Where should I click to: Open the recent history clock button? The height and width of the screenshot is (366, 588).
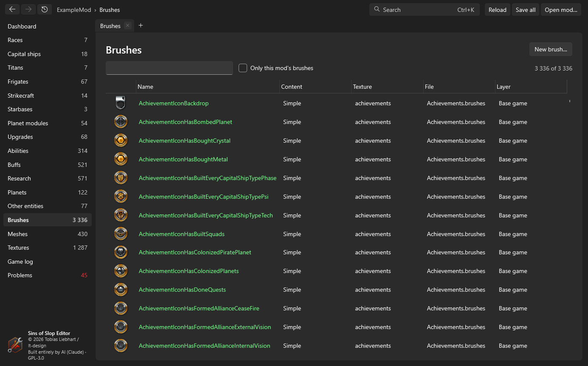[x=45, y=9]
